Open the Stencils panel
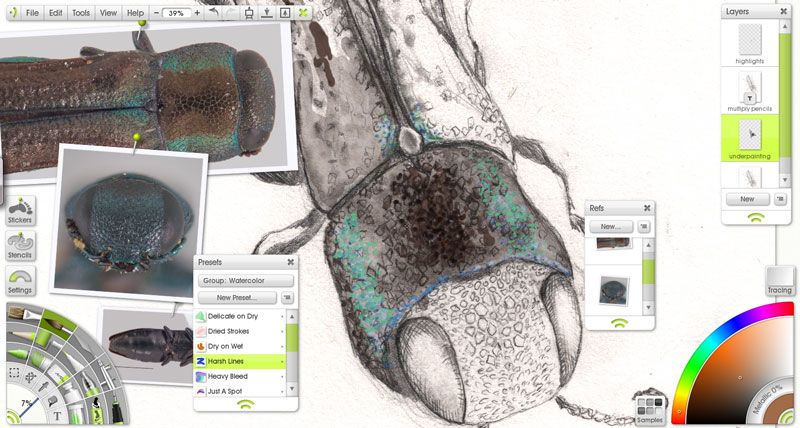The image size is (800, 428). 20,245
